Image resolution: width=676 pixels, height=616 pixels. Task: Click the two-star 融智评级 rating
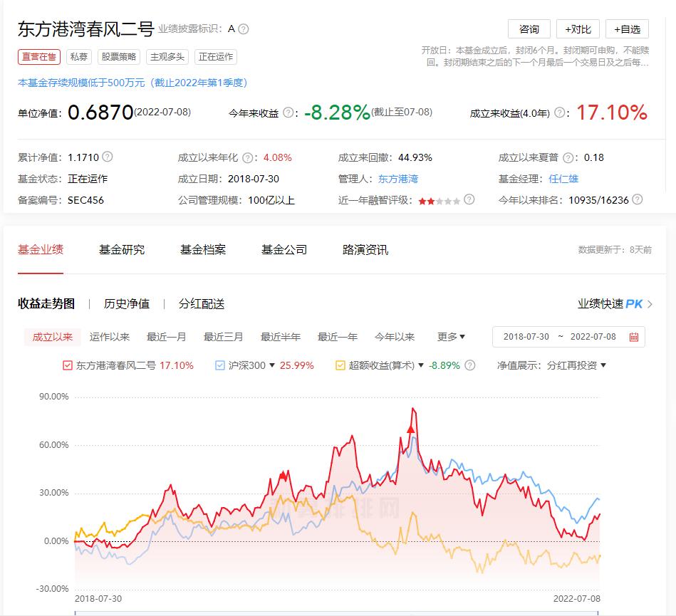point(439,201)
